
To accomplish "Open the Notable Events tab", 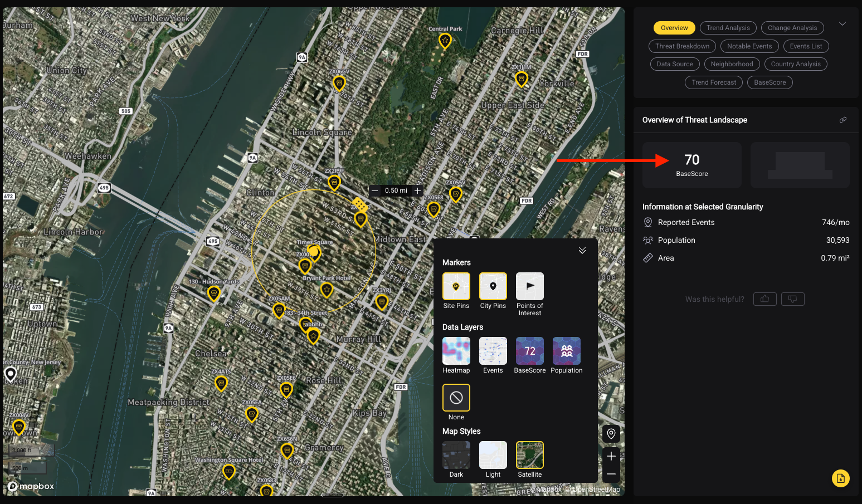I will point(749,46).
